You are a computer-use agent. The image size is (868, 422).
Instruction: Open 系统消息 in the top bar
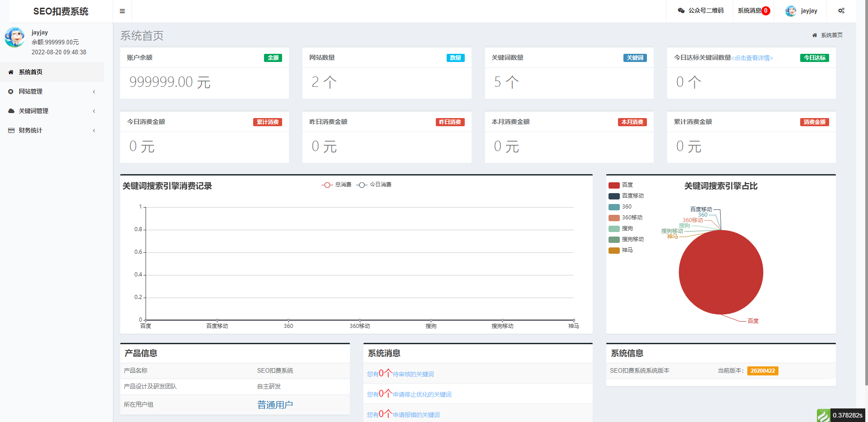click(x=749, y=10)
